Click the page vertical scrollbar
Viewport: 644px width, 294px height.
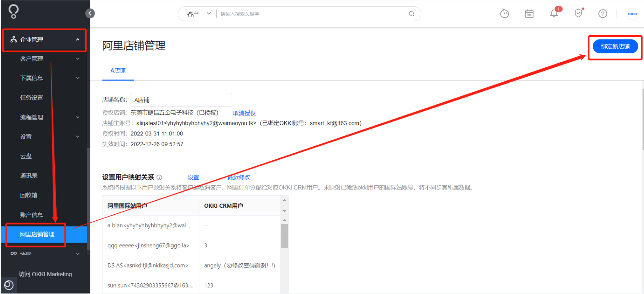[643, 119]
